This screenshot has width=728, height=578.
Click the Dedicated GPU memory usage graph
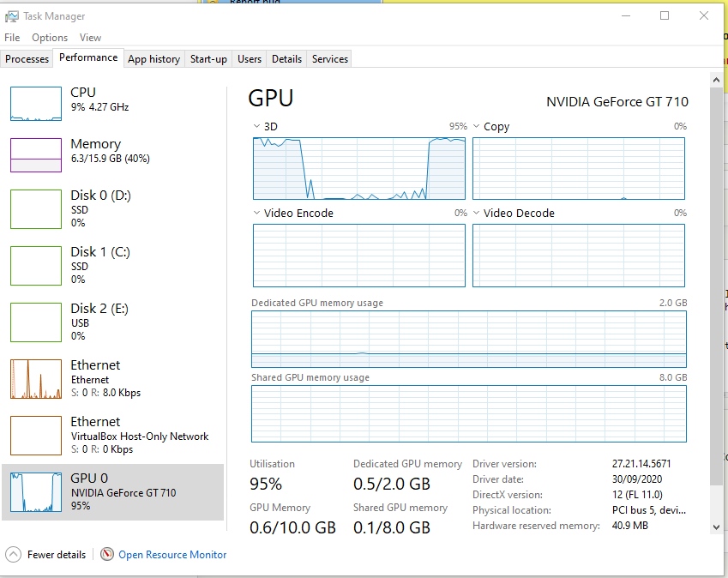(469, 339)
